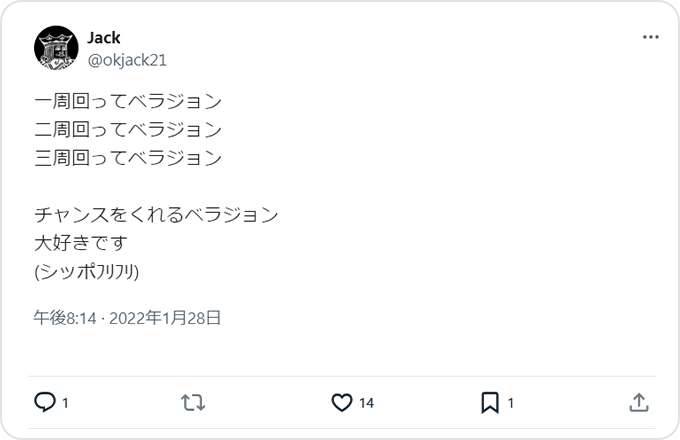Click the line 二周回ってベラジョン
Image resolution: width=680 pixels, height=440 pixels.
click(x=128, y=129)
